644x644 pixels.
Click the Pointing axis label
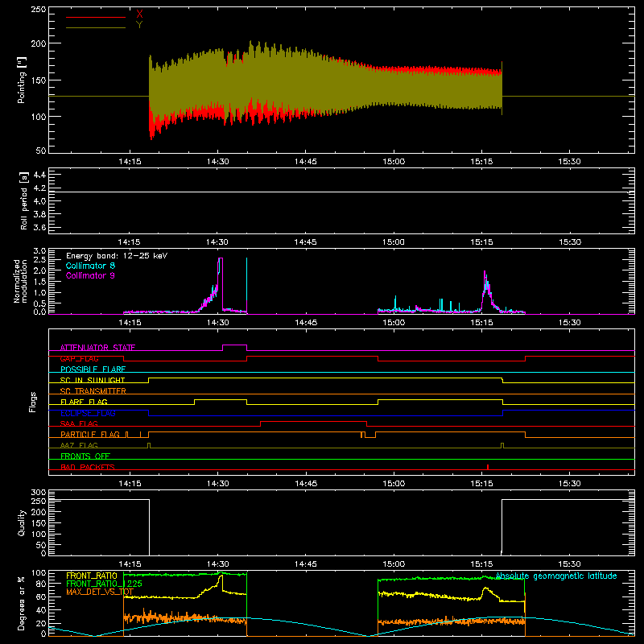[22, 80]
